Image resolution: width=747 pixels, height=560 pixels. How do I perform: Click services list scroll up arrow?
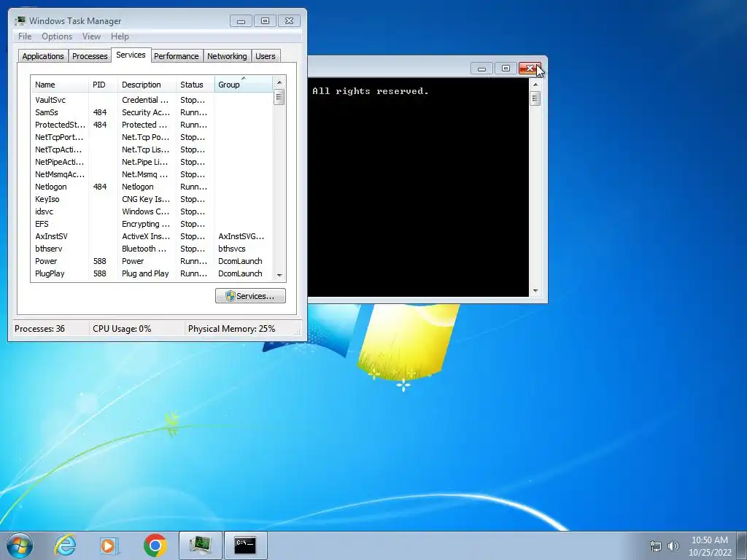coord(279,82)
